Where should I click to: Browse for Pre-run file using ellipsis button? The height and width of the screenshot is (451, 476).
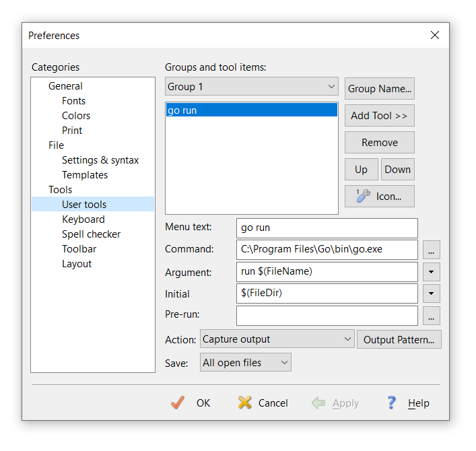431,316
